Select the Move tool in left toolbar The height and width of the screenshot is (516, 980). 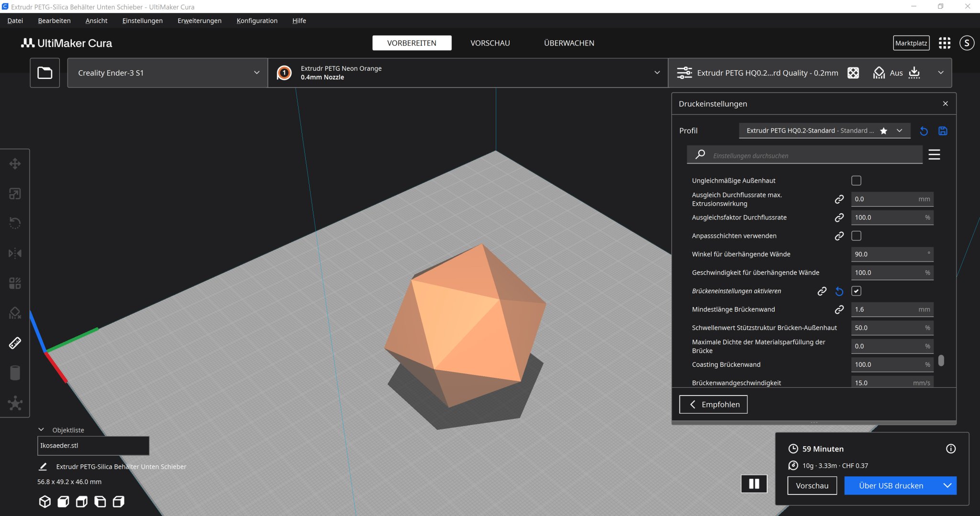point(15,164)
